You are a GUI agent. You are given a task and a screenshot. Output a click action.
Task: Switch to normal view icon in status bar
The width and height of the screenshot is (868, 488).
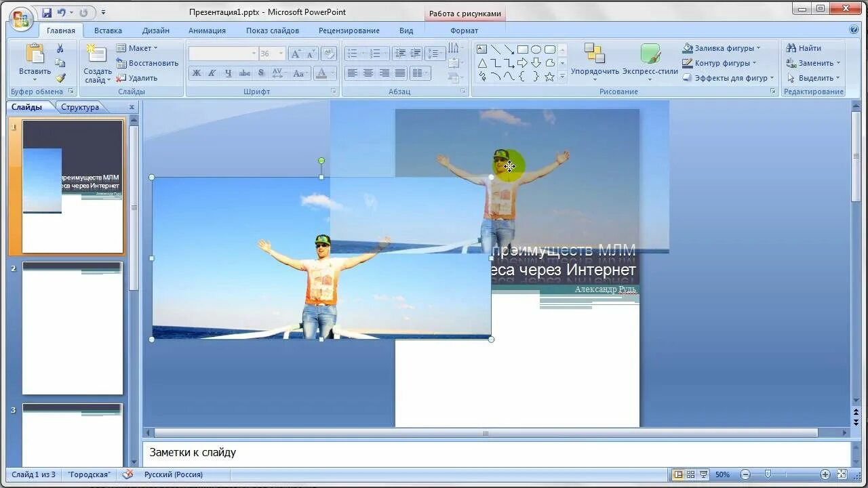pyautogui.click(x=678, y=474)
